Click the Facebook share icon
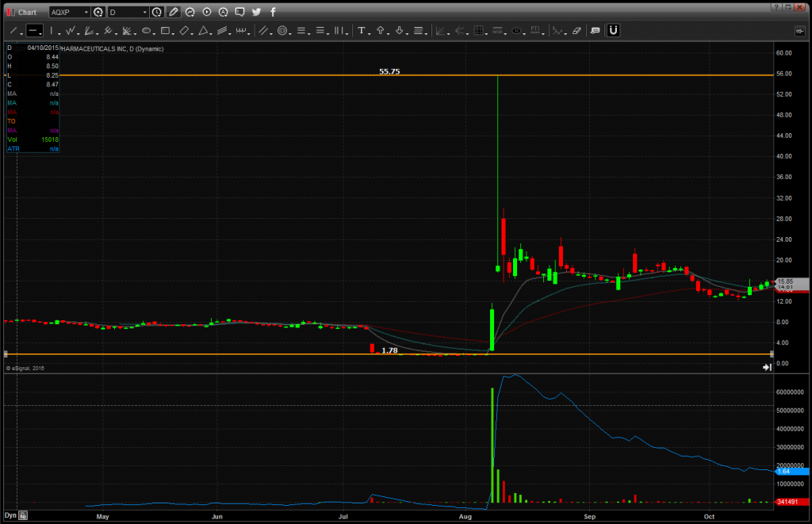 pos(274,12)
